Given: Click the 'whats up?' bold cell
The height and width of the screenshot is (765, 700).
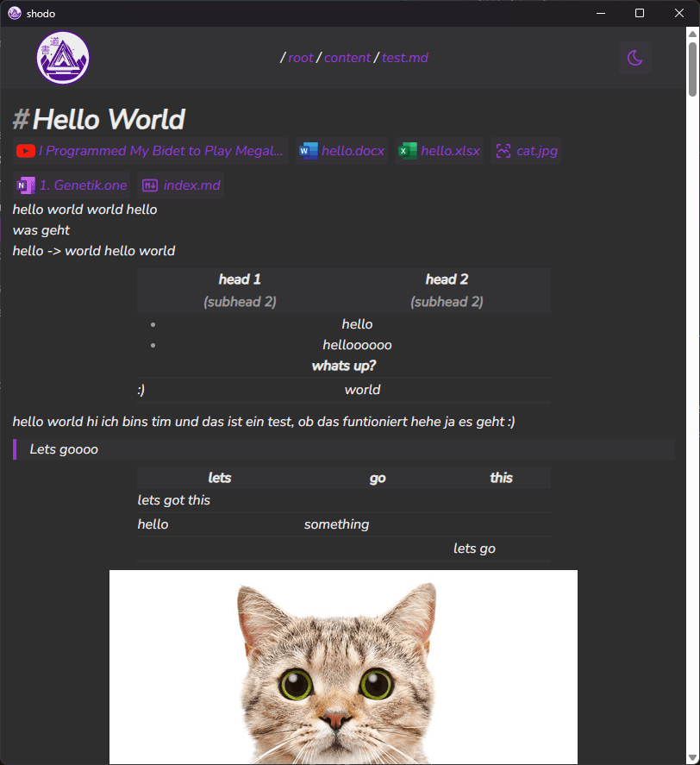Looking at the screenshot, I should click(344, 366).
